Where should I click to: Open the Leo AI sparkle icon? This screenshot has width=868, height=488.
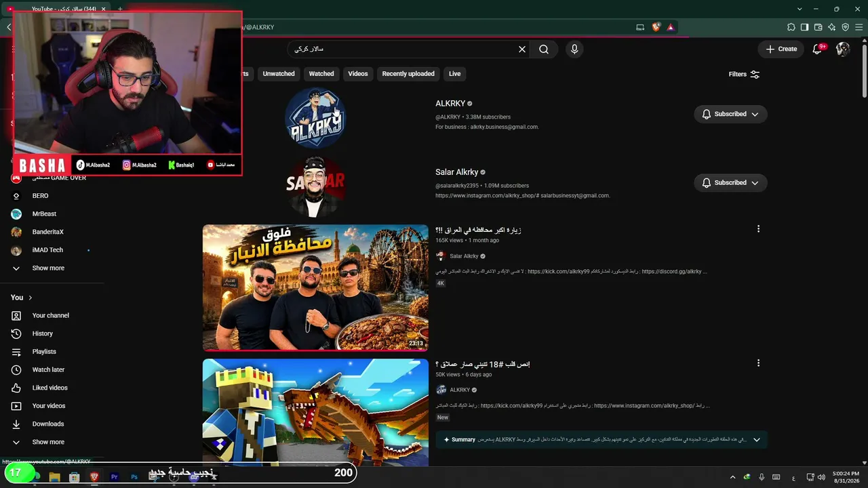pos(831,27)
